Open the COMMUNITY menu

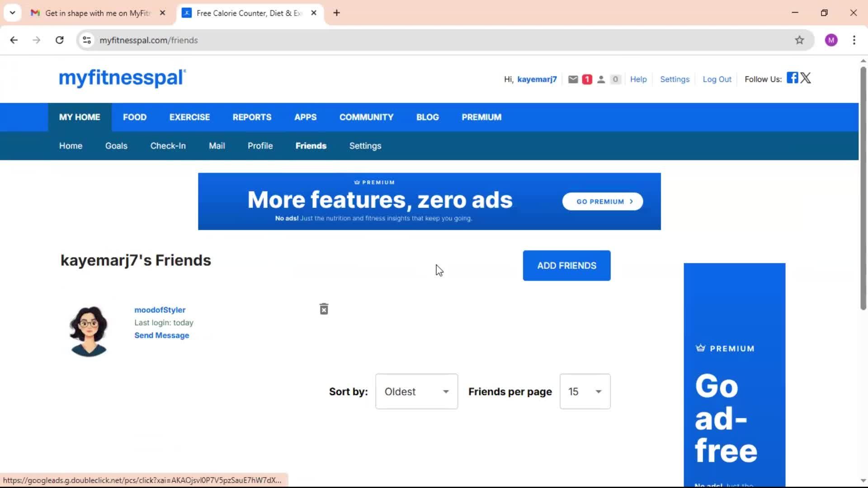pos(366,117)
